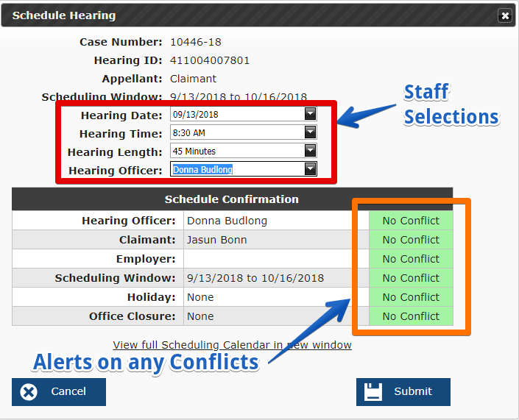Click the Schedule Hearing title bar text
The image size is (519, 420).
tap(64, 15)
